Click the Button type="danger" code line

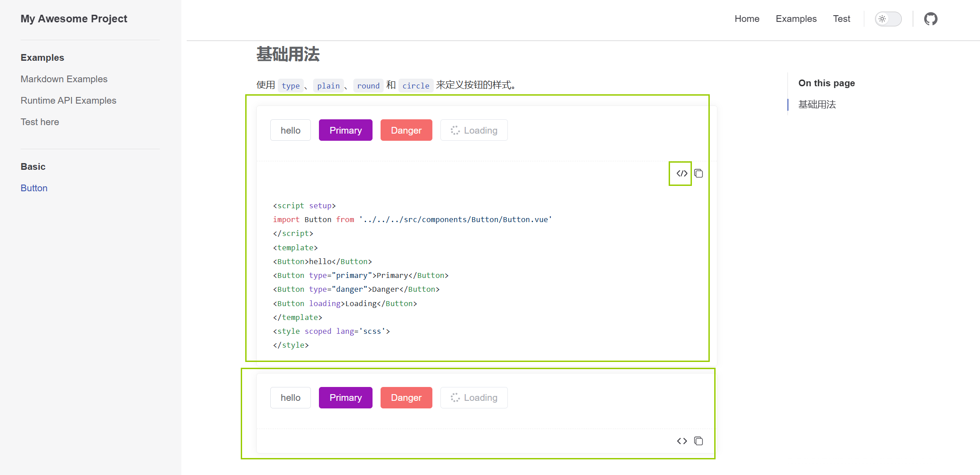pos(356,289)
